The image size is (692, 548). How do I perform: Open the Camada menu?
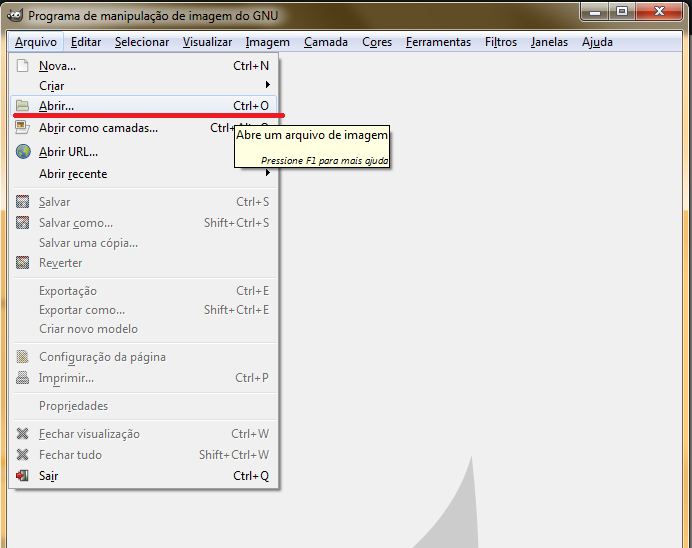click(326, 42)
